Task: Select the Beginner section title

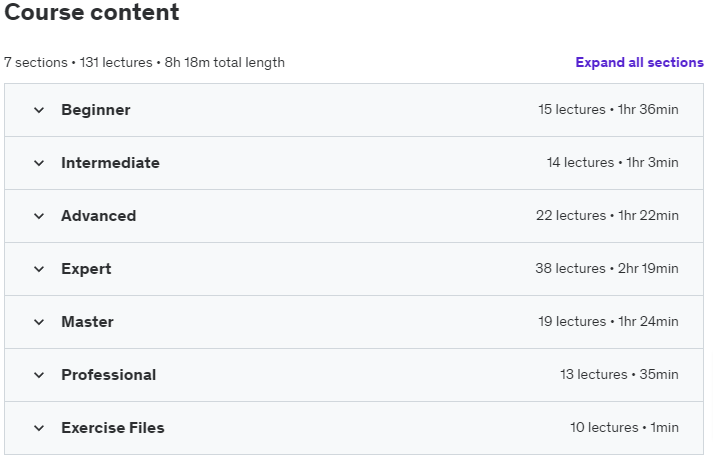Action: (96, 110)
